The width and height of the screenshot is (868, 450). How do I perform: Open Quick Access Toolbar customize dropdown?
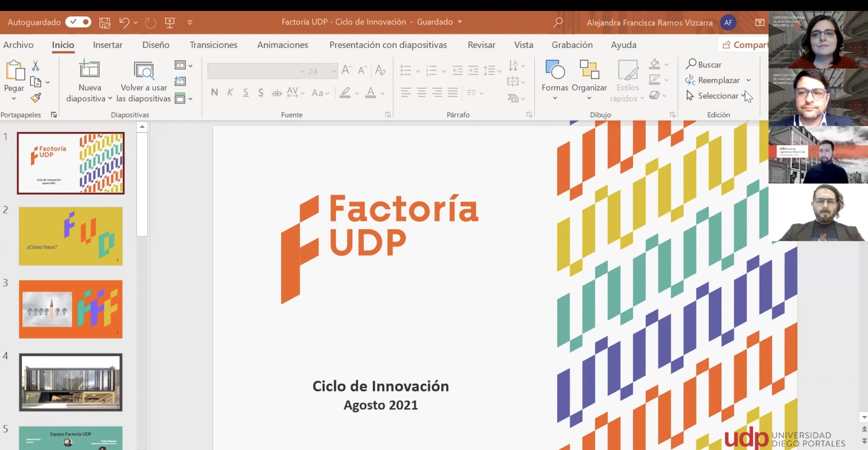click(190, 23)
